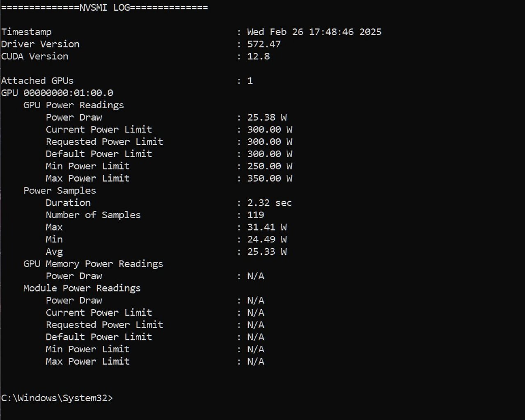525x420 pixels.
Task: Click the CUDA Version 12.8 value
Action: click(259, 56)
